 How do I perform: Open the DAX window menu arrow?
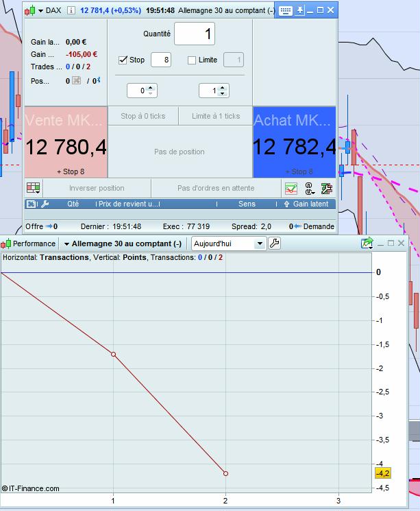[x=41, y=10]
